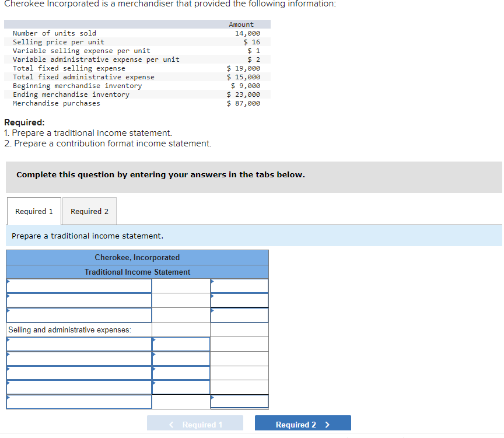The image size is (504, 438).
Task: Click the 14,000 units value
Action: [247, 33]
